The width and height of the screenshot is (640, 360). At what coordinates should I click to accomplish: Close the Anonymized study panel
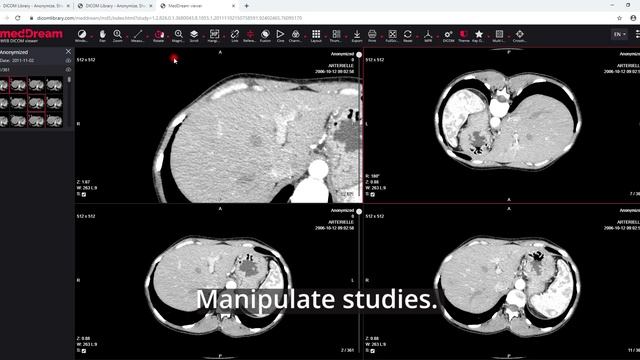pyautogui.click(x=68, y=52)
